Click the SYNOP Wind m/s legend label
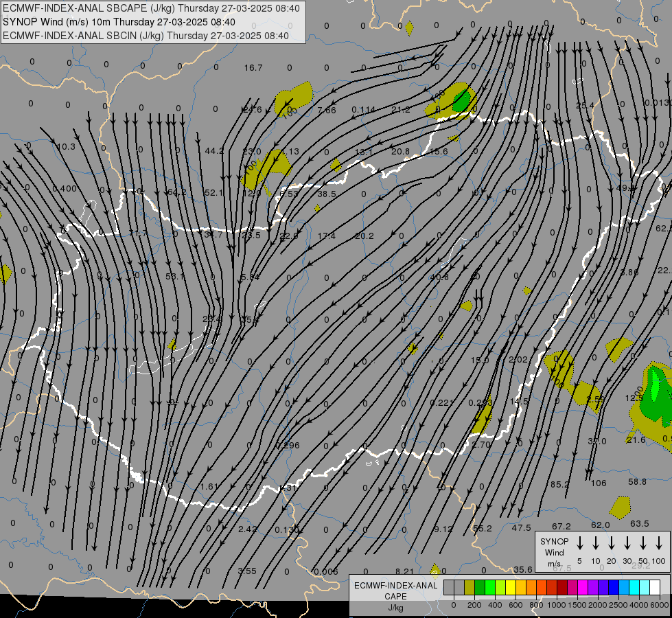672x618 pixels. coord(554,552)
